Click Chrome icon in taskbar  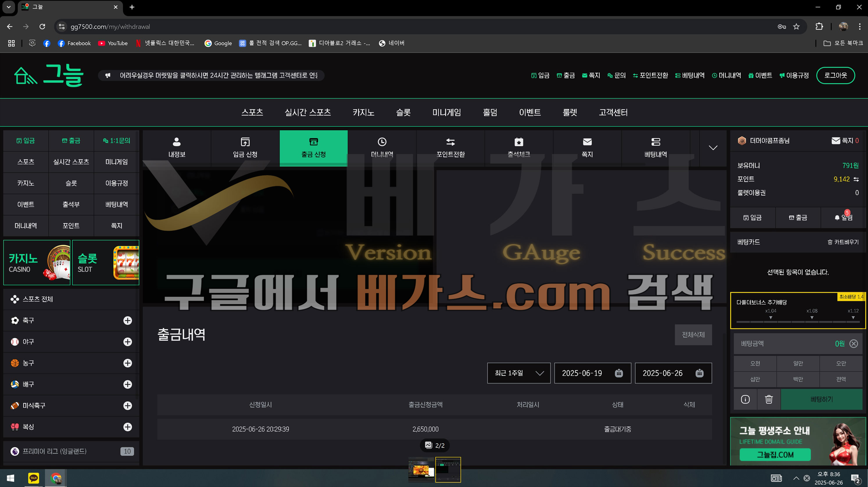[56, 478]
